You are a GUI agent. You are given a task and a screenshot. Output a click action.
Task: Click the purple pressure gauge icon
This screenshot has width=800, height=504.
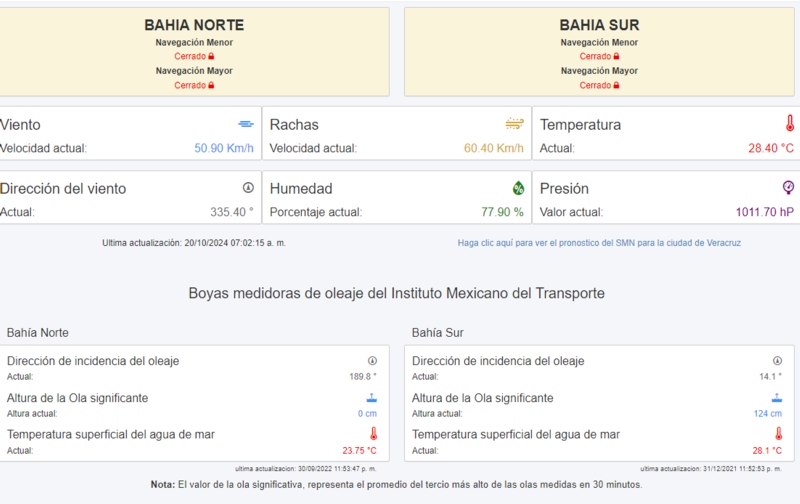[x=788, y=187]
